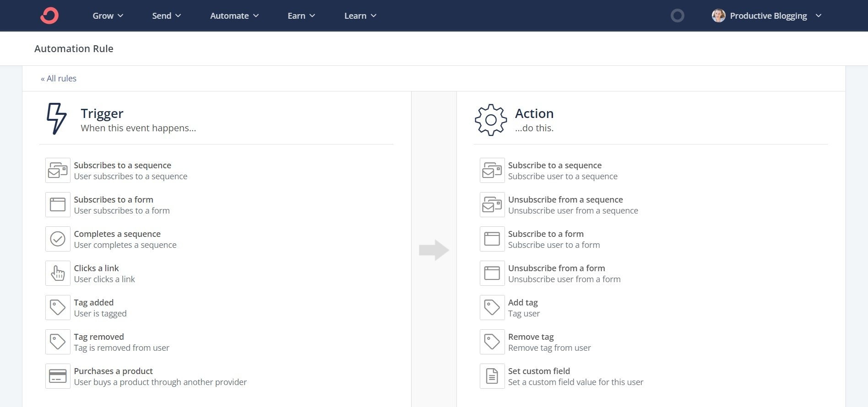The image size is (868, 407).
Task: Click 'User buys a product through another provider'
Action: 160,382
